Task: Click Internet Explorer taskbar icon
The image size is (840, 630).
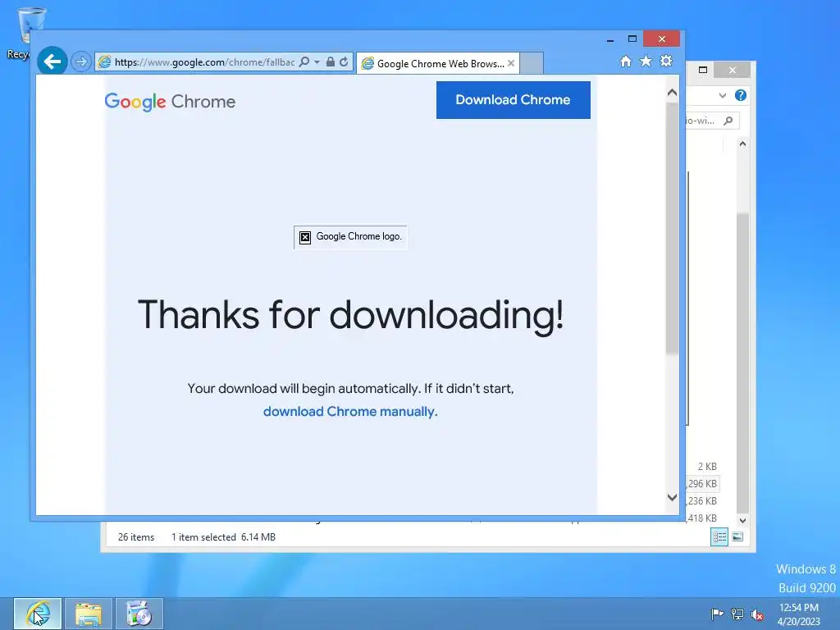Action: pos(38,614)
